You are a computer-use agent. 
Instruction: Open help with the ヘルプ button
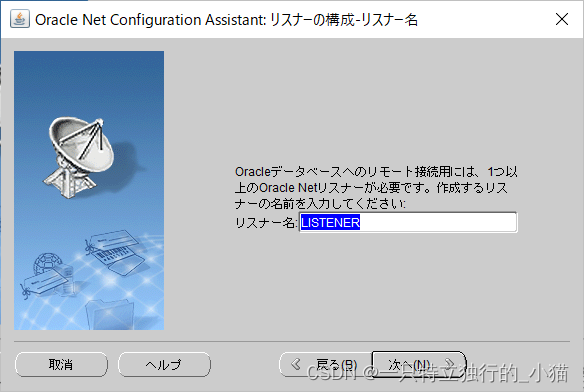click(164, 364)
